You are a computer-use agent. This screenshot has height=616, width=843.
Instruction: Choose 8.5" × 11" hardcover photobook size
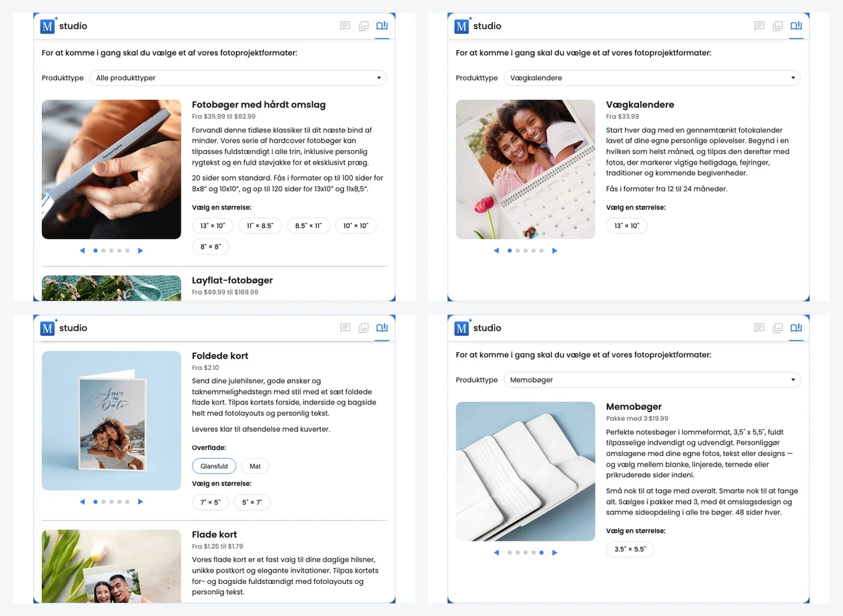(309, 226)
